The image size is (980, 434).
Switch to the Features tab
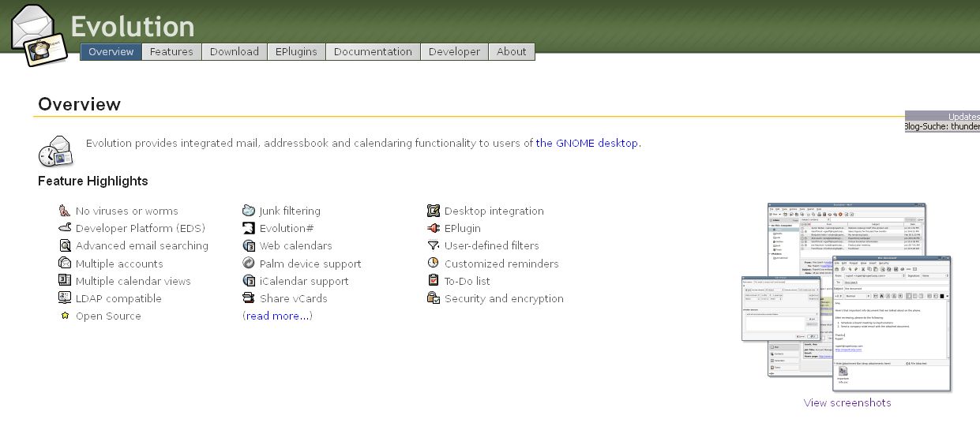(171, 51)
